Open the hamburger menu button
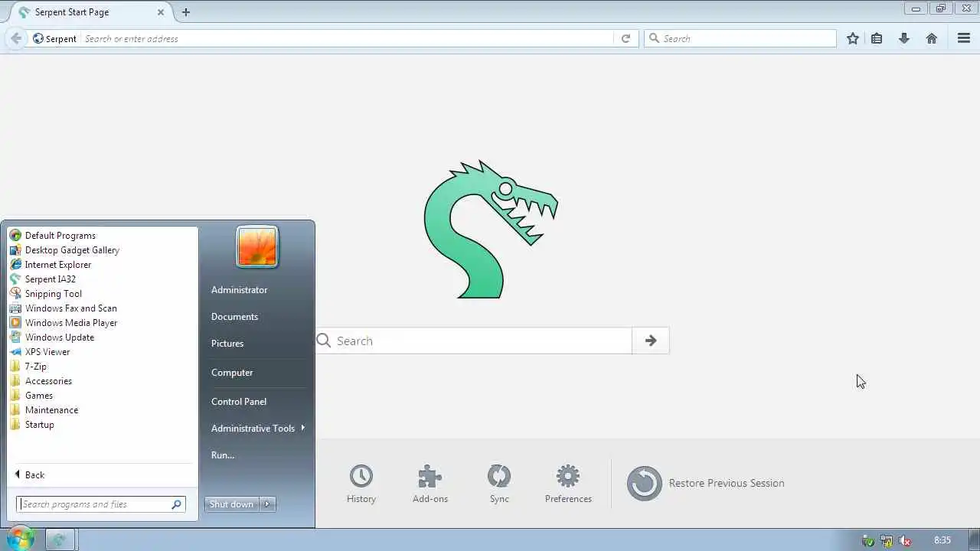980x551 pixels. (x=964, y=38)
